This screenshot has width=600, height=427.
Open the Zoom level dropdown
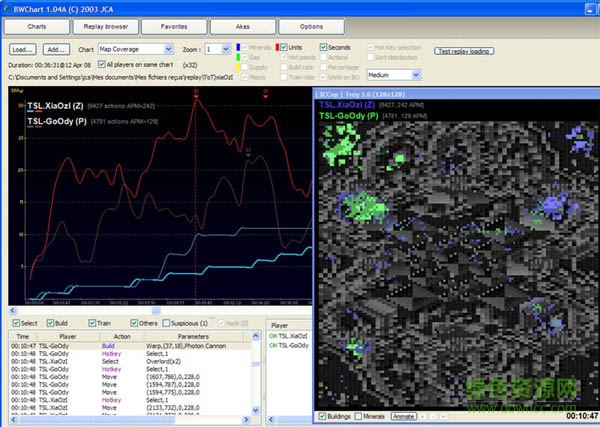(x=224, y=48)
